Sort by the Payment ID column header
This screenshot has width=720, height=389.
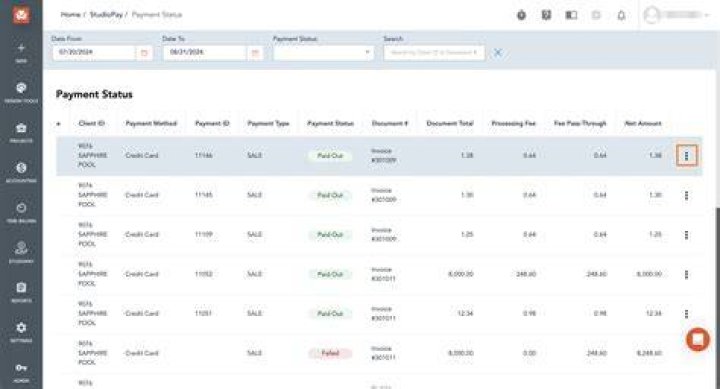click(x=212, y=123)
